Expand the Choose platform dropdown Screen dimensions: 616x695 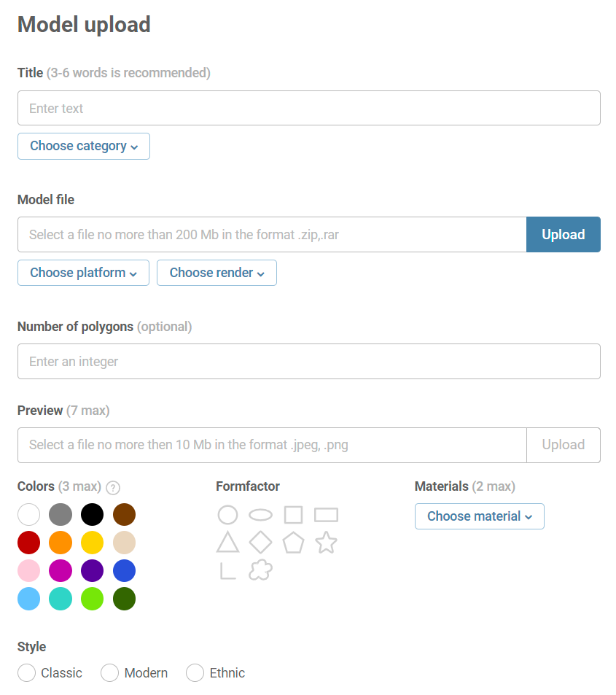coord(83,273)
